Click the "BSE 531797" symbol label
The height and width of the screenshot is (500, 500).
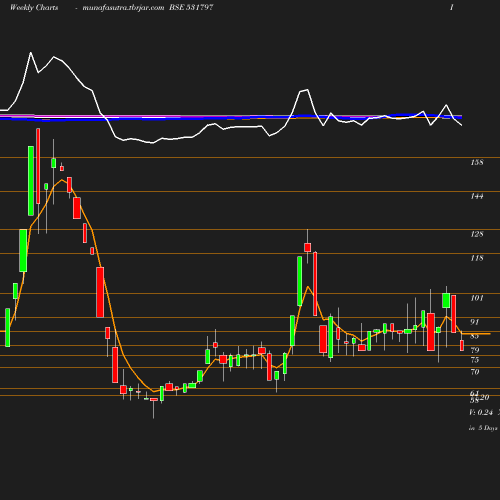(191, 7)
